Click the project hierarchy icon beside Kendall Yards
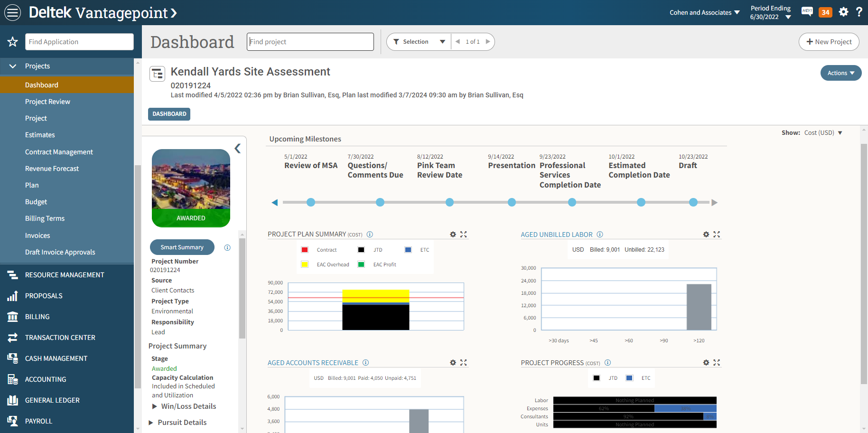Screen dimensions: 868x433 [157, 74]
